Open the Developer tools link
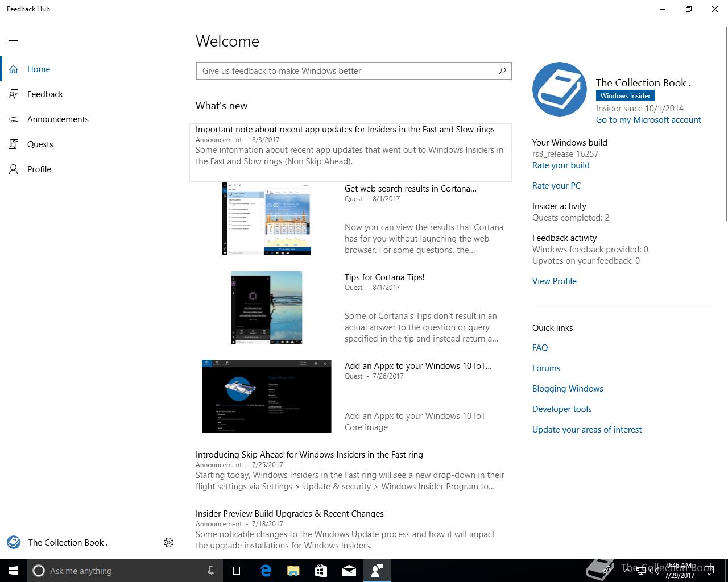This screenshot has width=728, height=582. [x=562, y=409]
